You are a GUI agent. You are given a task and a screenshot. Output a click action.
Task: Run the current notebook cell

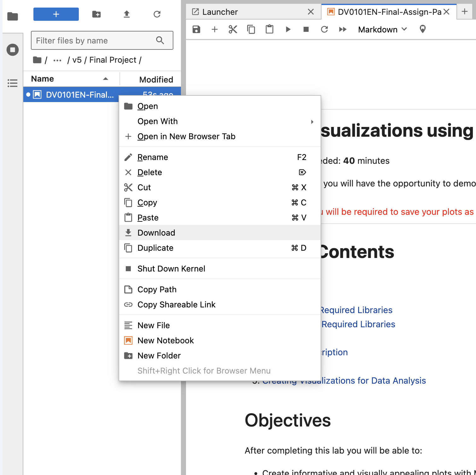tap(288, 29)
